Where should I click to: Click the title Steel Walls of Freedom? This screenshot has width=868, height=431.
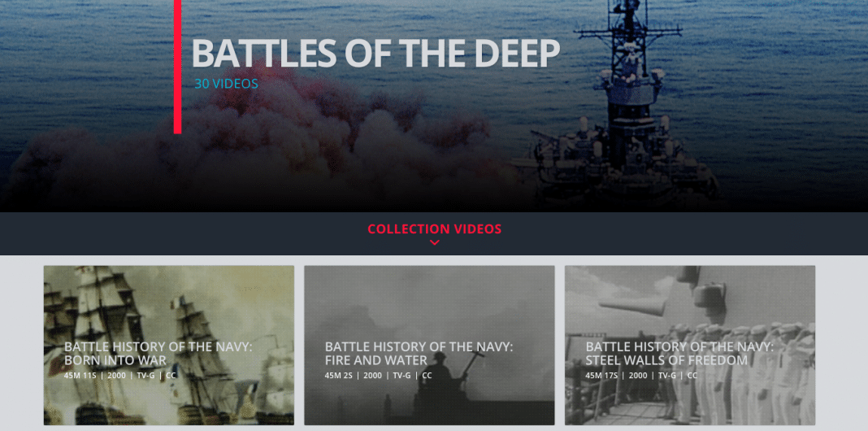(x=666, y=360)
